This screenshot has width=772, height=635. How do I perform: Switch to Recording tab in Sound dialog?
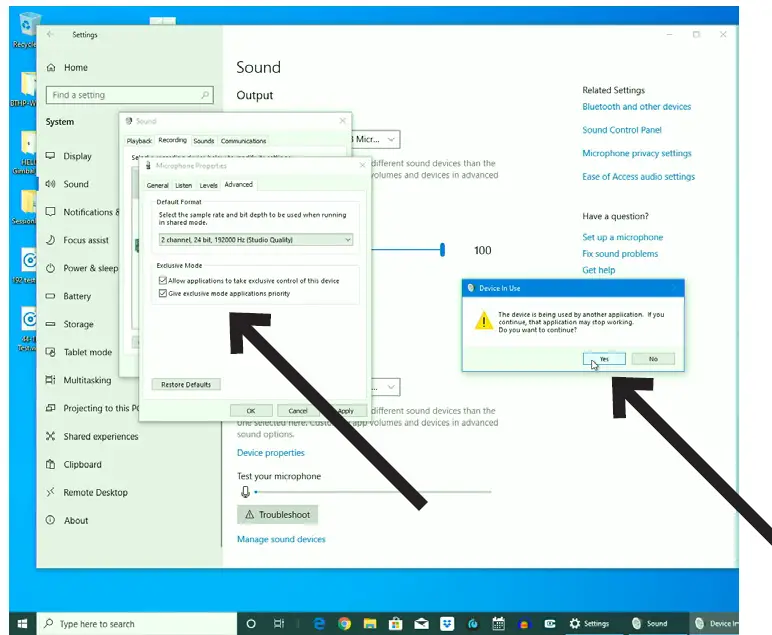point(172,140)
